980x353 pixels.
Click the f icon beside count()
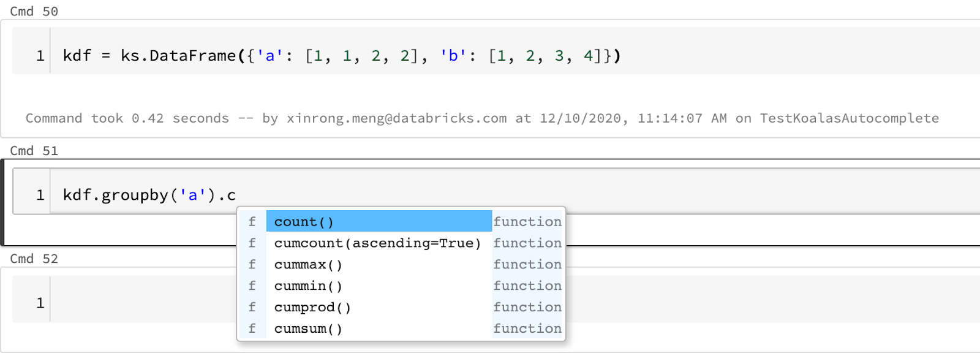pos(252,222)
